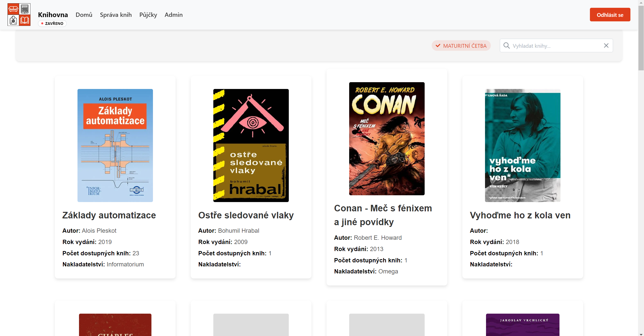Open the red Charles book cover
Image resolution: width=644 pixels, height=336 pixels.
[x=115, y=325]
